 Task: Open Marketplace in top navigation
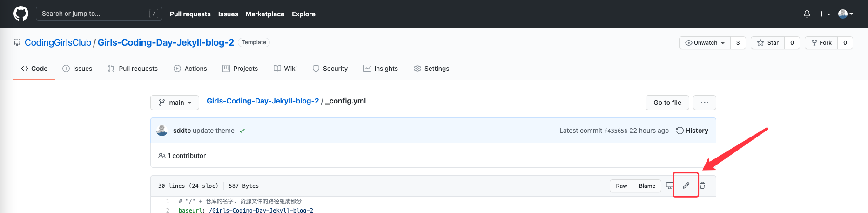coord(265,14)
